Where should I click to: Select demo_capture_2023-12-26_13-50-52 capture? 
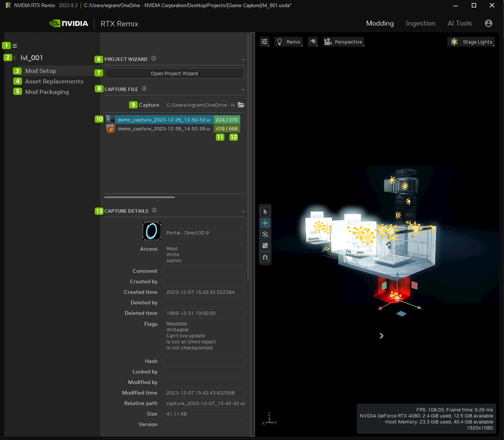[x=164, y=120]
